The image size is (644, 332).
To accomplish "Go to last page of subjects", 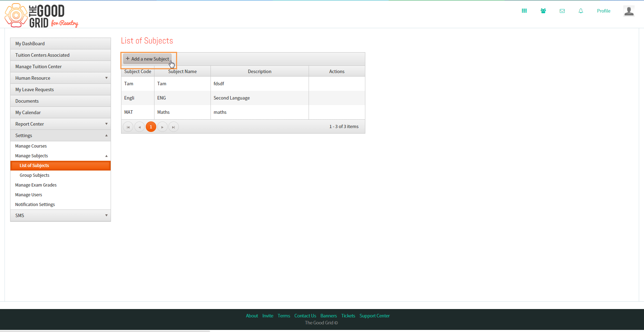I will point(174,127).
